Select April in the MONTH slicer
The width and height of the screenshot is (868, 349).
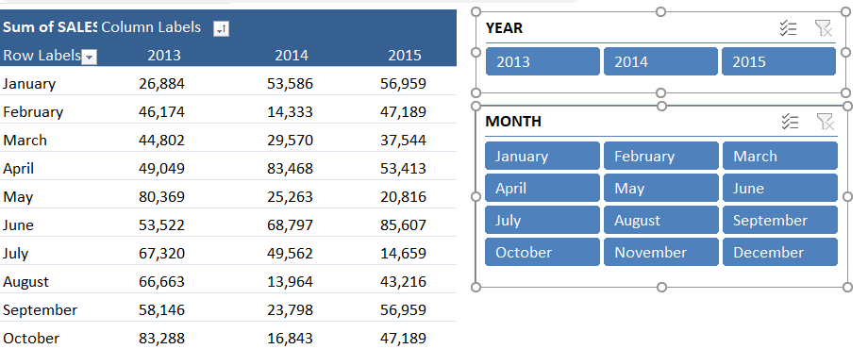click(542, 188)
